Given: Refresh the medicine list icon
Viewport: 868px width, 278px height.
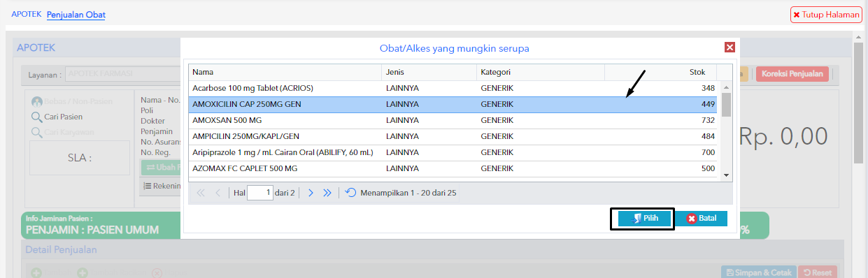Looking at the screenshot, I should tap(350, 193).
